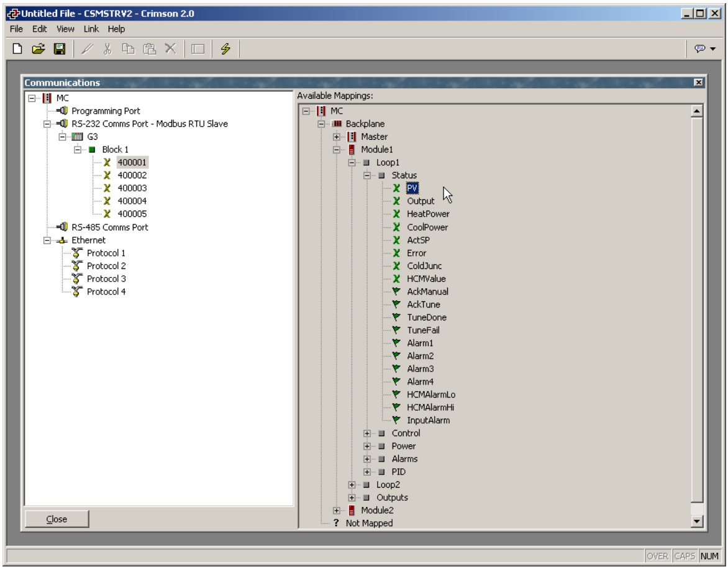Click the mappings scrollbar down arrow
The height and width of the screenshot is (569, 728).
(696, 521)
